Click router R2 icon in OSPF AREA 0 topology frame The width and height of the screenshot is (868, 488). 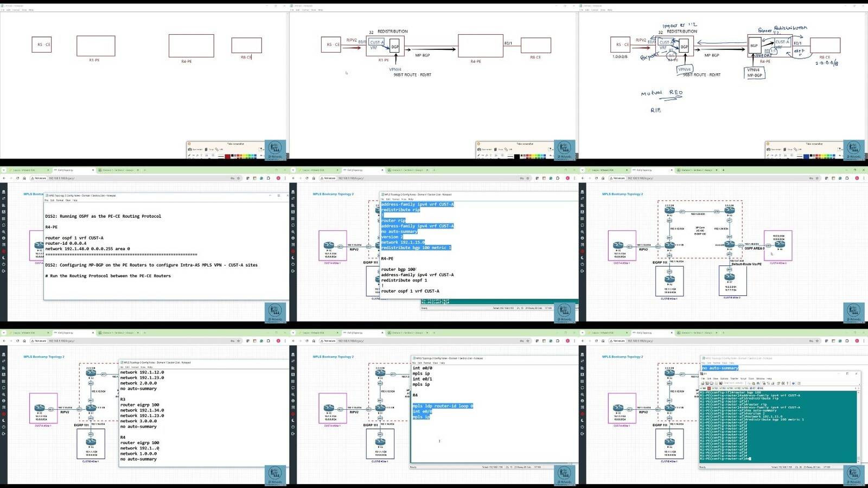669,211
